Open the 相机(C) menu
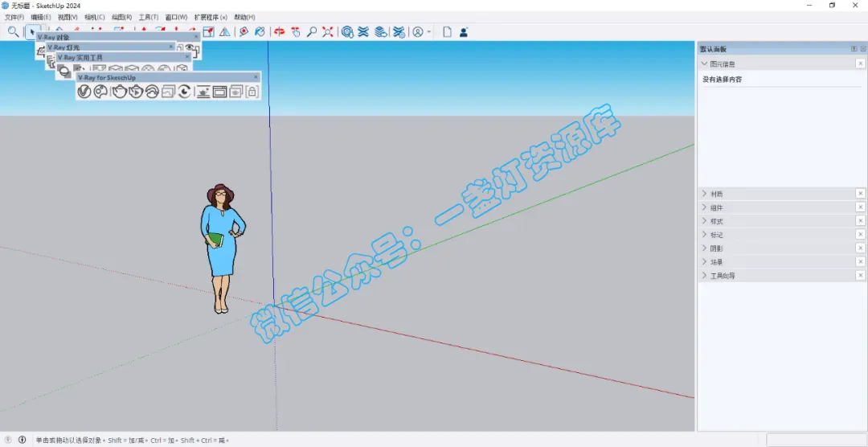Viewport: 868px width, 447px height. (x=95, y=17)
